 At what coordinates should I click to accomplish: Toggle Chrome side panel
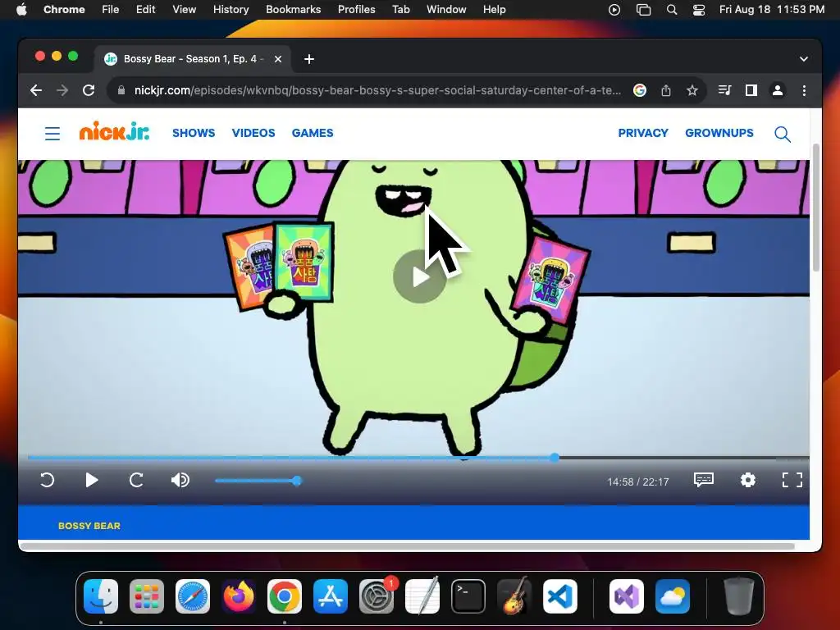[x=751, y=90]
